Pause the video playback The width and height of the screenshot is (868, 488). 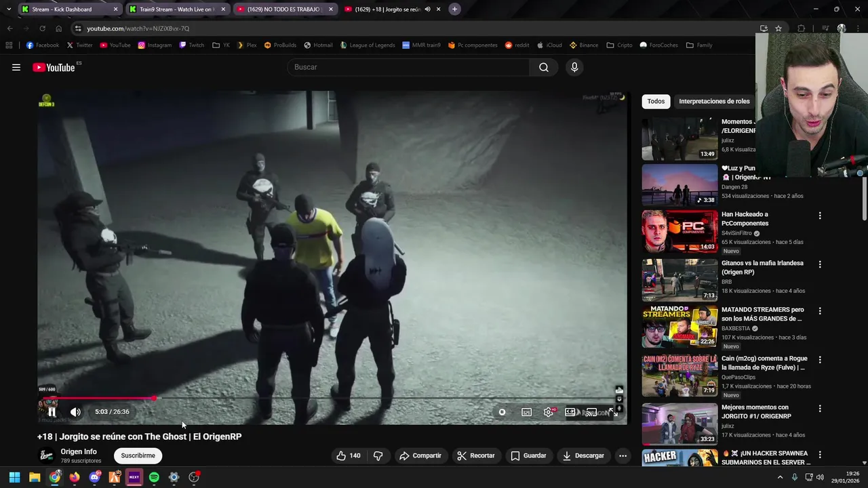click(x=52, y=411)
